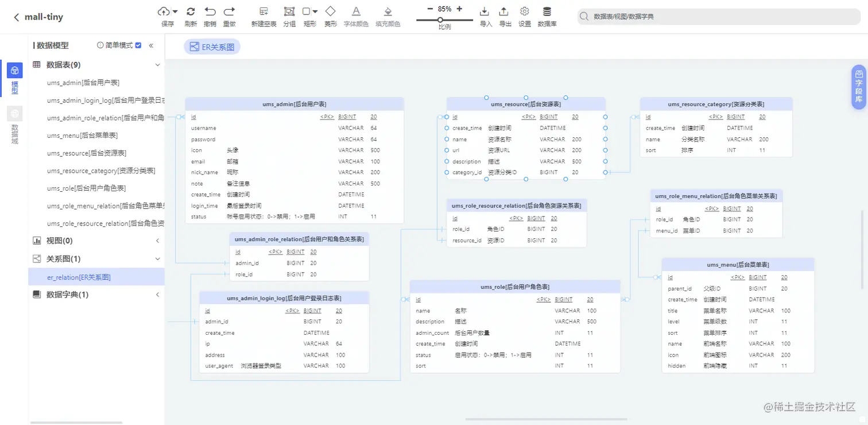Select ums_admin[后台用户表] in the tree
The height and width of the screenshot is (425, 868).
coord(83,83)
